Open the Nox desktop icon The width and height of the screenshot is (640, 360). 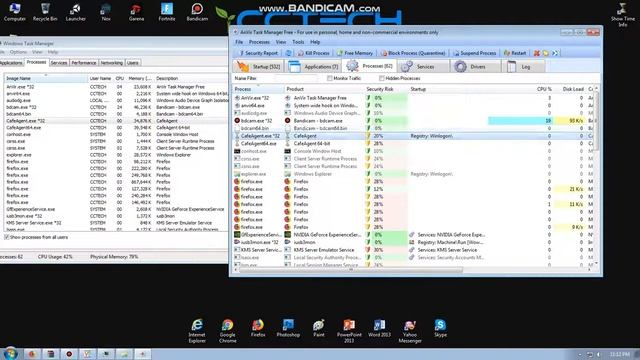(106, 12)
